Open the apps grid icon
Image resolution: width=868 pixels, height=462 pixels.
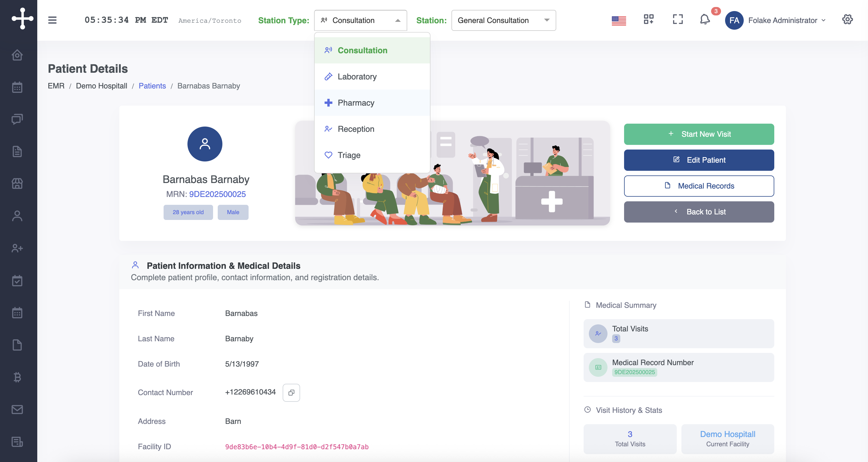648,19
